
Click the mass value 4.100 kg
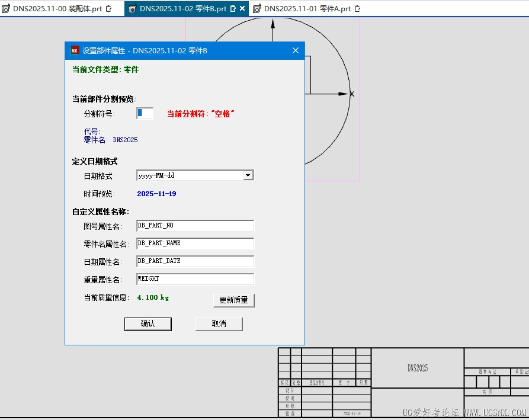[153, 297]
